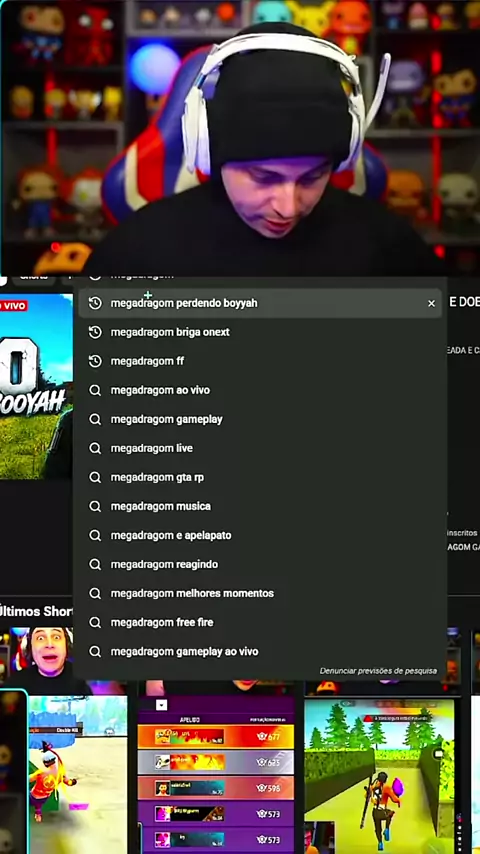Image resolution: width=480 pixels, height=854 pixels.
Task: Click search icon beside 'megadragom ao vivo'
Action: 95,390
